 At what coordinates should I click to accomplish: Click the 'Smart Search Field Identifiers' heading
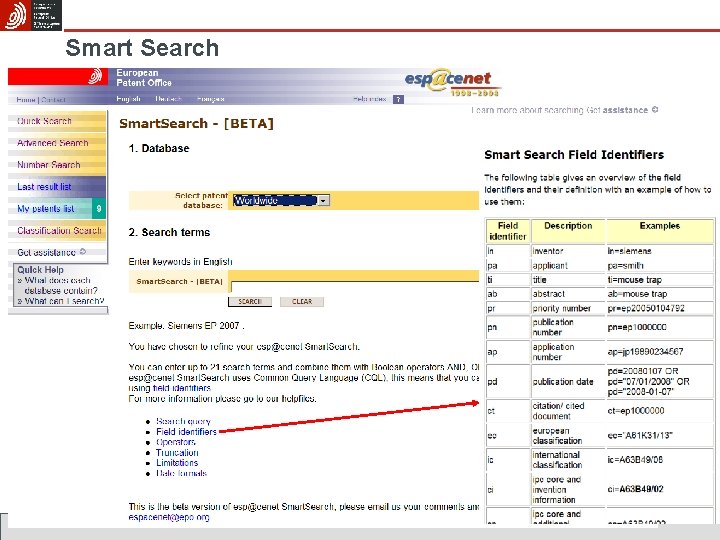pos(574,155)
